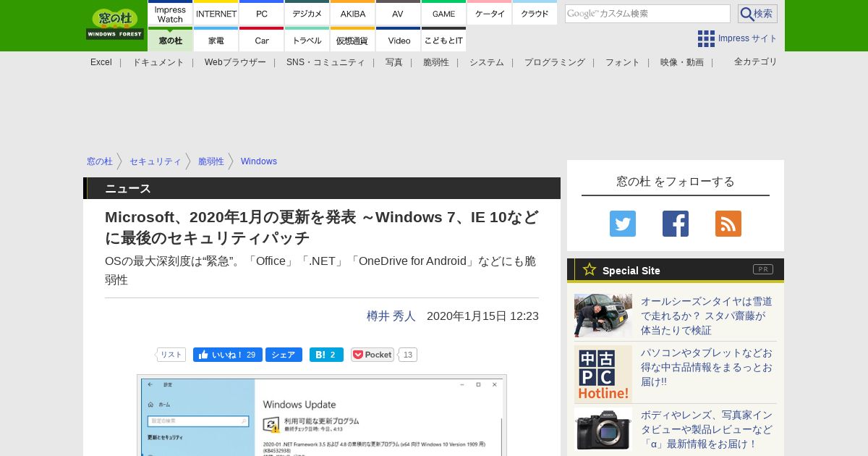868x456 pixels.
Task: Open author 樽井 秀人 link
Action: [x=391, y=316]
